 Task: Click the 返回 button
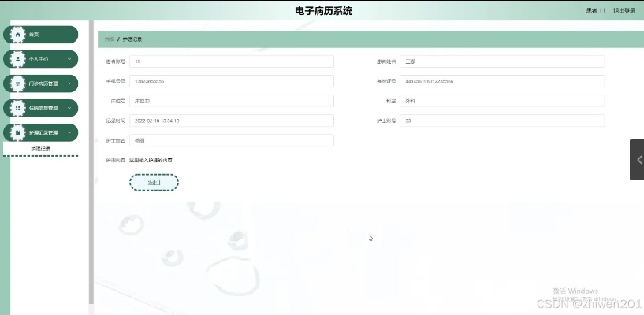point(154,183)
